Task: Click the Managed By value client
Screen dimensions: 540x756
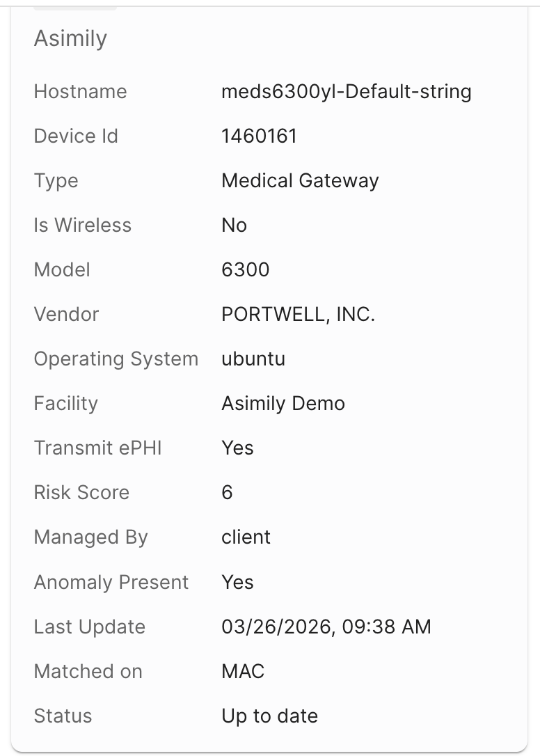Action: 246,537
